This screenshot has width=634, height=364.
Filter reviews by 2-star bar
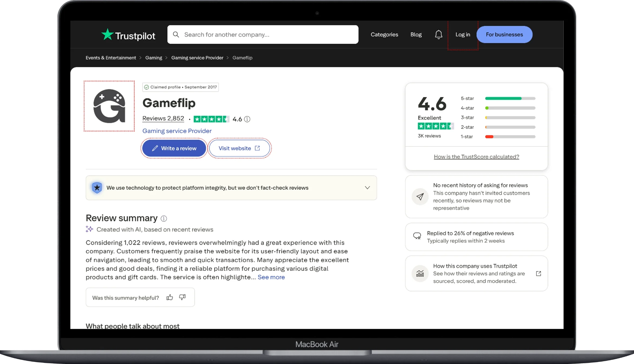tap(498, 127)
